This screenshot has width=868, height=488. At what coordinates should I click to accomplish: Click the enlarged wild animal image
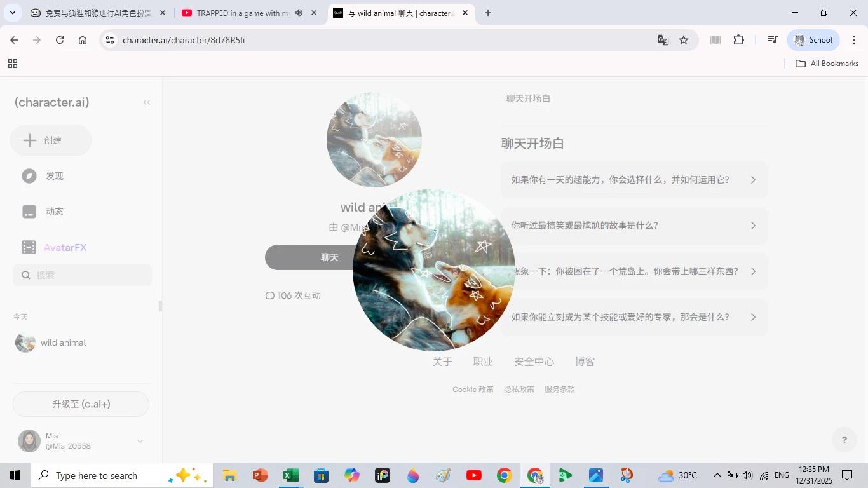(434, 270)
